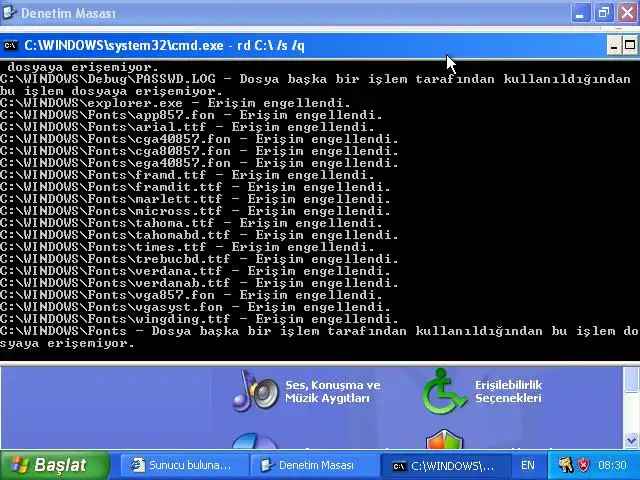This screenshot has height=480, width=640.
Task: Click the scroll down arrow in Denetim Masası
Action: (x=631, y=440)
